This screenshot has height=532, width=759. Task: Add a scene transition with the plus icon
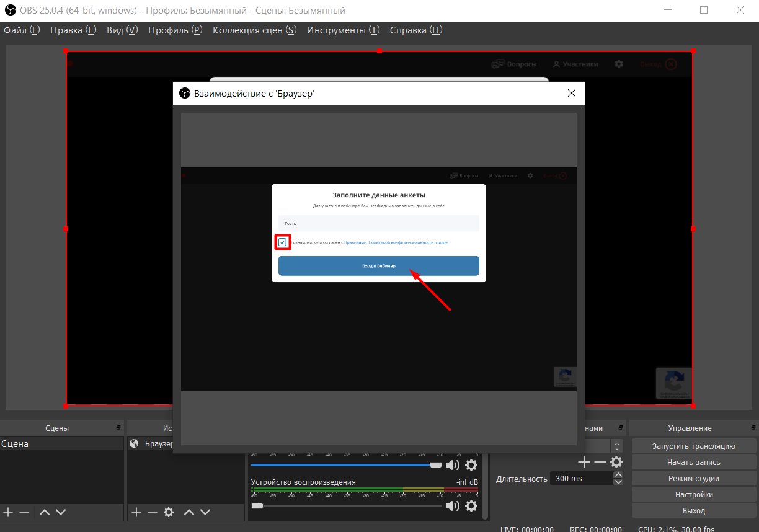tap(584, 462)
